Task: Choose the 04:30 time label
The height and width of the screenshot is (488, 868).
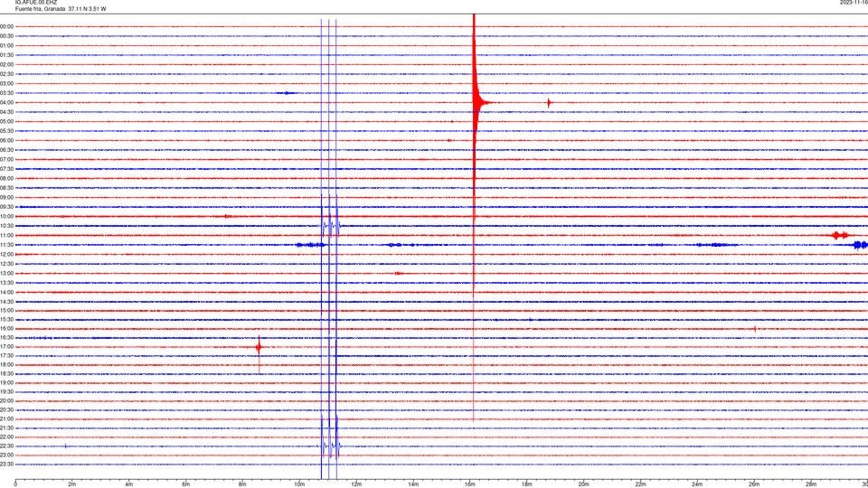Action: pos(7,112)
